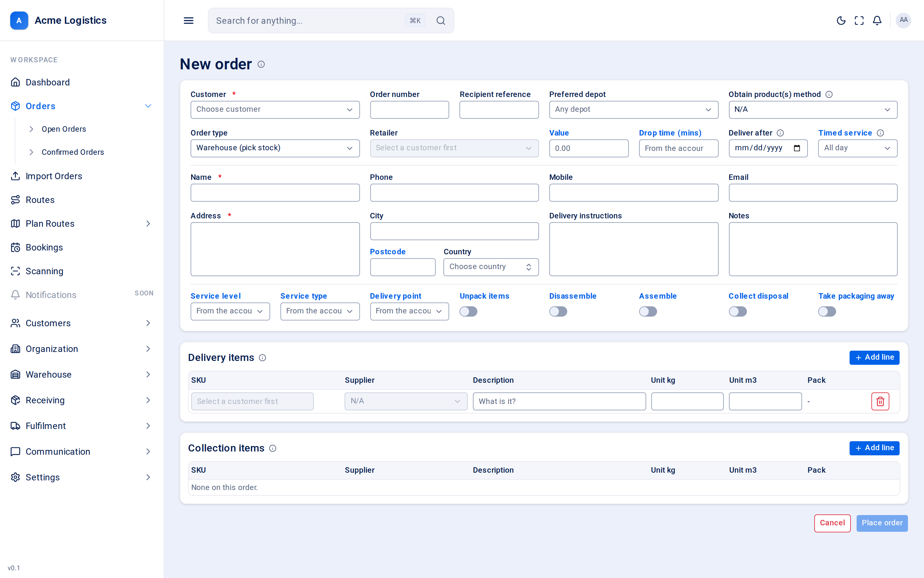
Task: Click Add line in Collection items
Action: click(x=874, y=448)
